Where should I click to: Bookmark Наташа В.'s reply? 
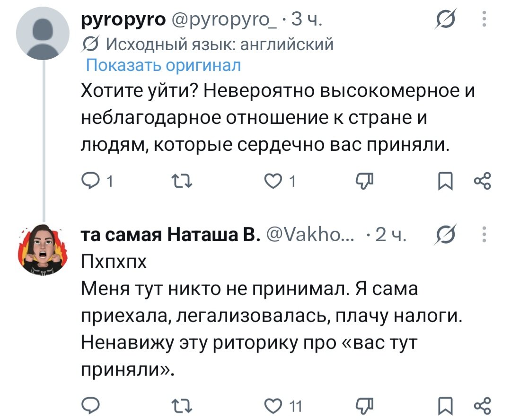pyautogui.click(x=445, y=406)
